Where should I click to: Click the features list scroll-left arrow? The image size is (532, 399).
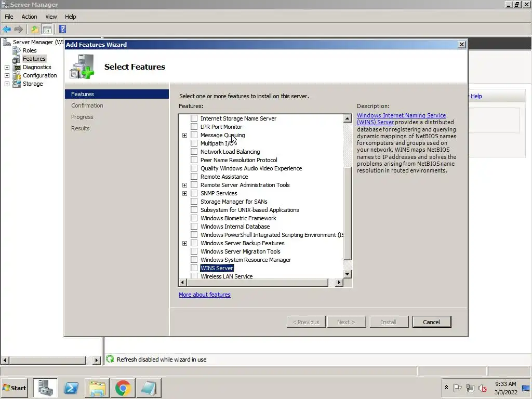coord(182,282)
